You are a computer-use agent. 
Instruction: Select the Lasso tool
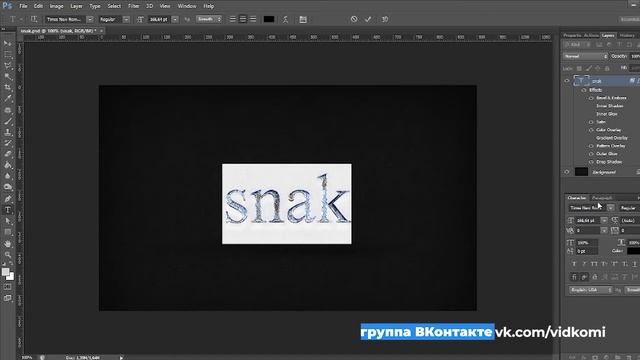8,66
